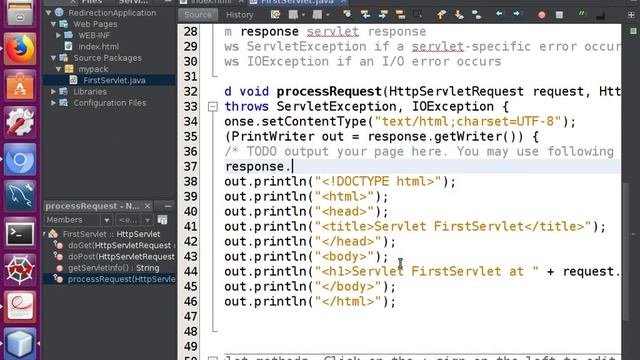Open Terminal from the dock
This screenshot has height=360, width=640.
[20, 233]
